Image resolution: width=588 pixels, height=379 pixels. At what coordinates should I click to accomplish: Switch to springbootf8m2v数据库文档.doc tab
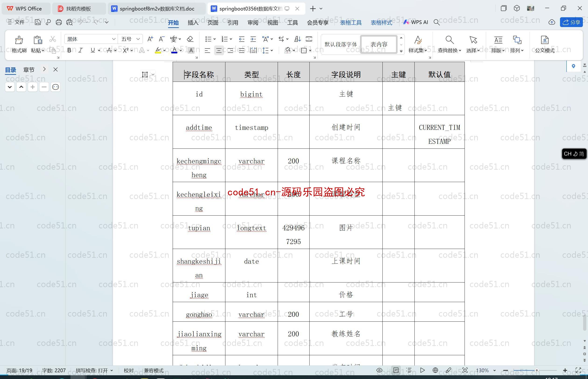pyautogui.click(x=157, y=9)
